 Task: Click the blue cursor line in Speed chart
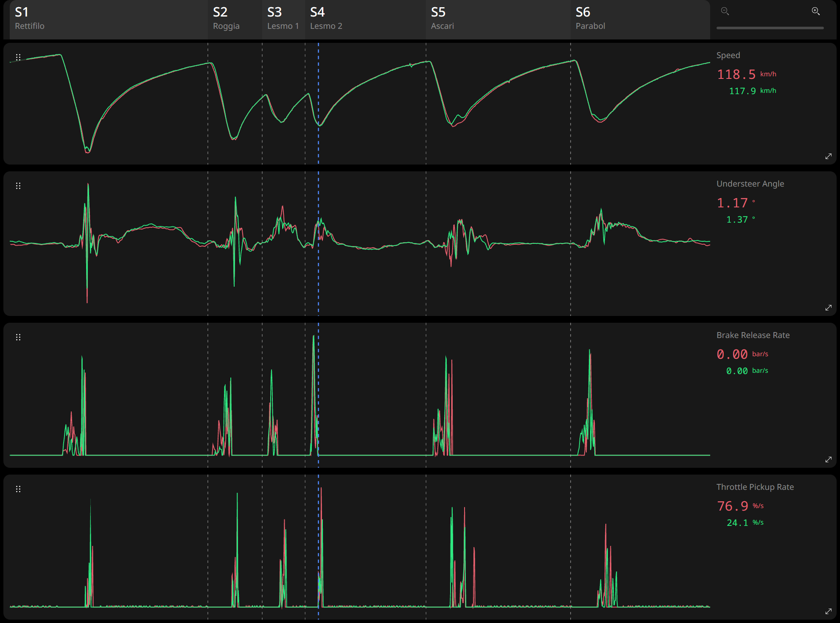tap(318, 103)
